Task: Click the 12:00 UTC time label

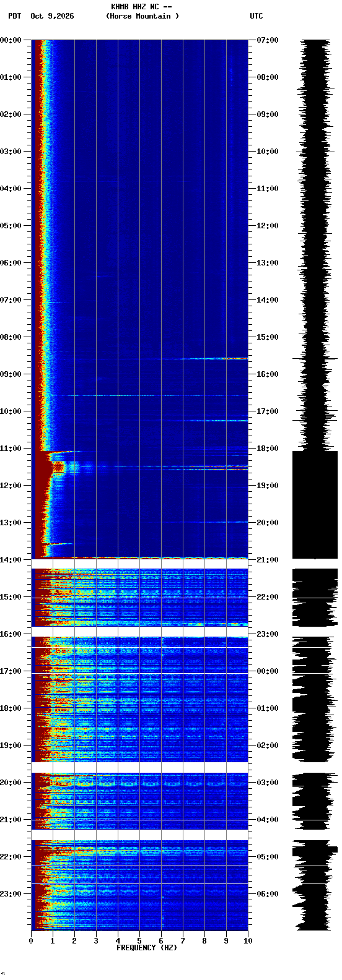Action: click(268, 226)
